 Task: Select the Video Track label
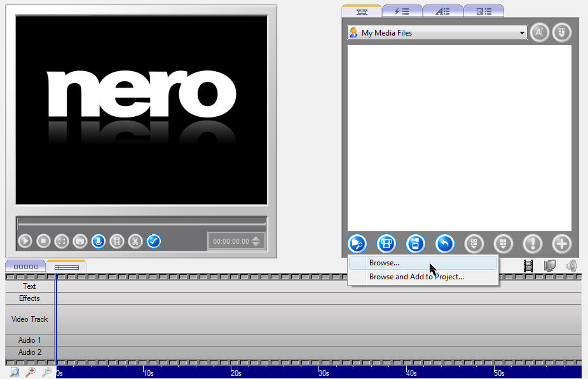[30, 319]
